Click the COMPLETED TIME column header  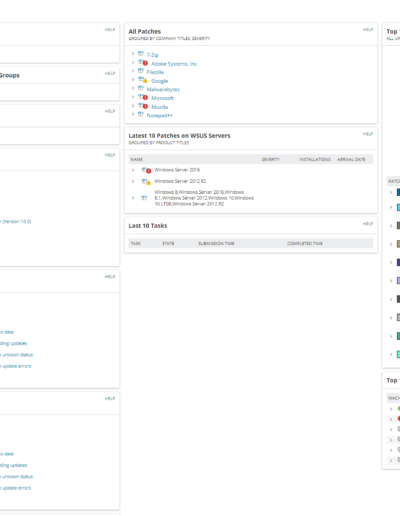click(x=305, y=244)
